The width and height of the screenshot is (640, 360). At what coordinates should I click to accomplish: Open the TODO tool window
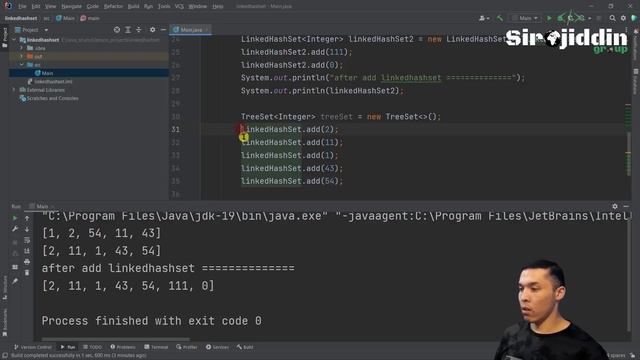point(93,347)
